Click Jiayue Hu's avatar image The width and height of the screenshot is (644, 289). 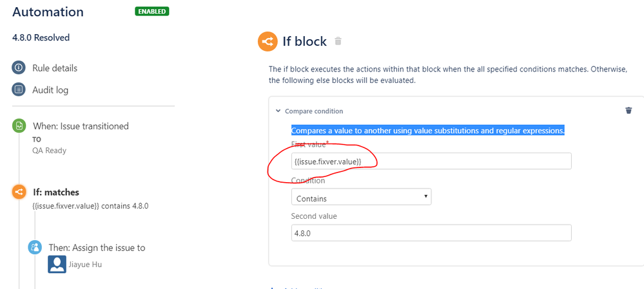coord(57,265)
